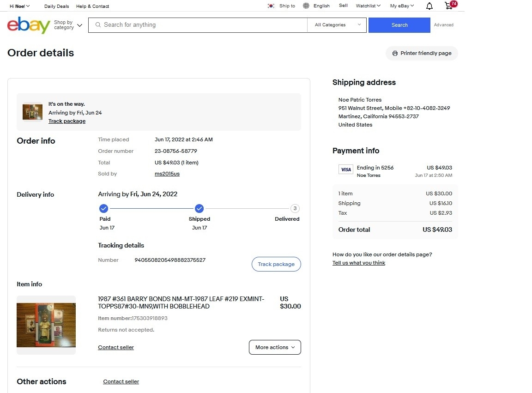Open the All Categories dropdown
Viewport: 532px width, 393px height.
[x=337, y=25]
